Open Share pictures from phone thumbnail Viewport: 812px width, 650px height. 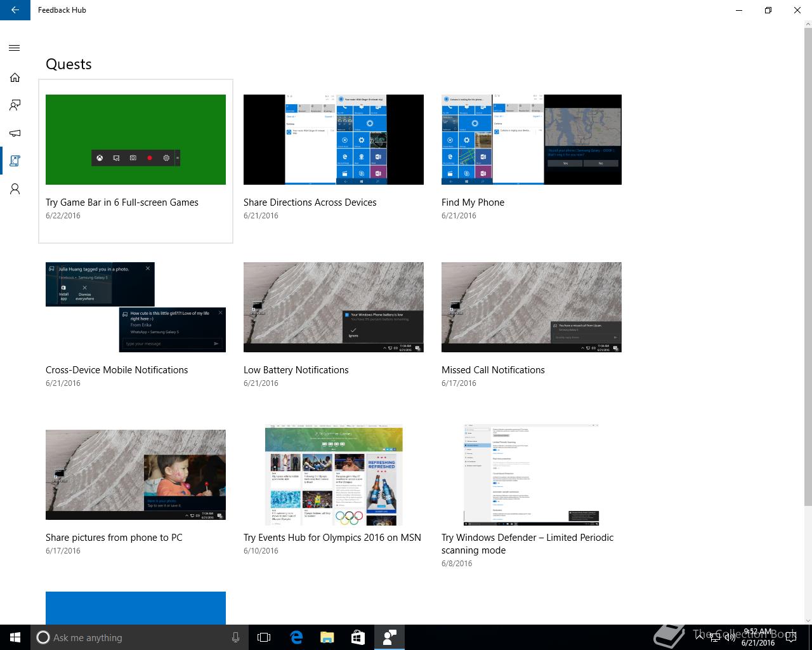(136, 475)
